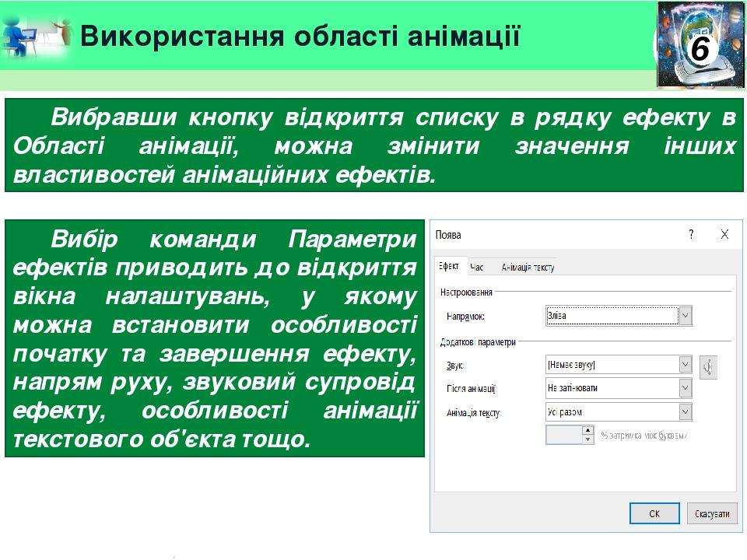Click the Поява dialog title text
The image size is (747, 560).
[448, 235]
